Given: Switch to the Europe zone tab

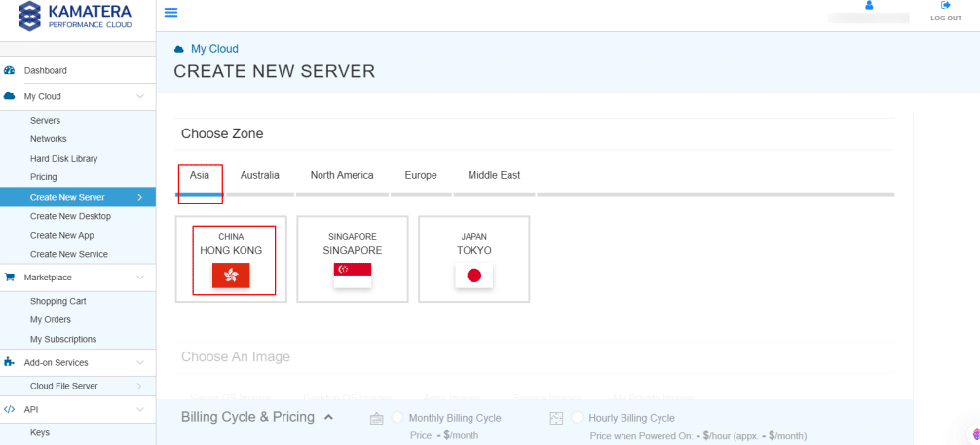Looking at the screenshot, I should [421, 175].
